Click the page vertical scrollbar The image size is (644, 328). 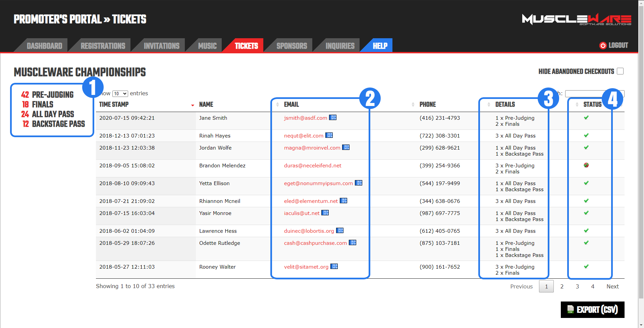point(641,151)
